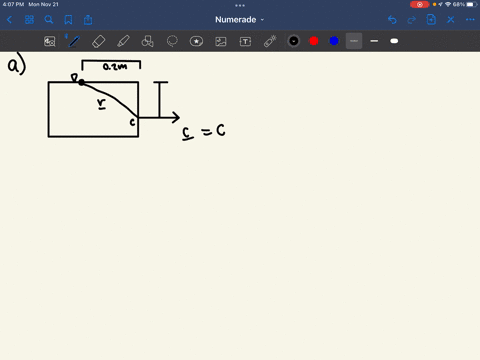Select the Image insert tool
The height and width of the screenshot is (360, 480).
click(x=221, y=41)
